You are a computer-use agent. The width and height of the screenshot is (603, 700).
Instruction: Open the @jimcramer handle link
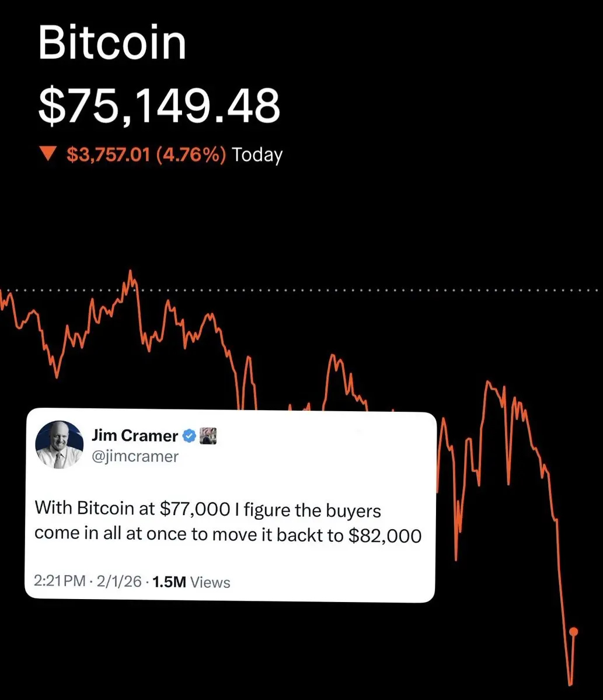point(135,456)
